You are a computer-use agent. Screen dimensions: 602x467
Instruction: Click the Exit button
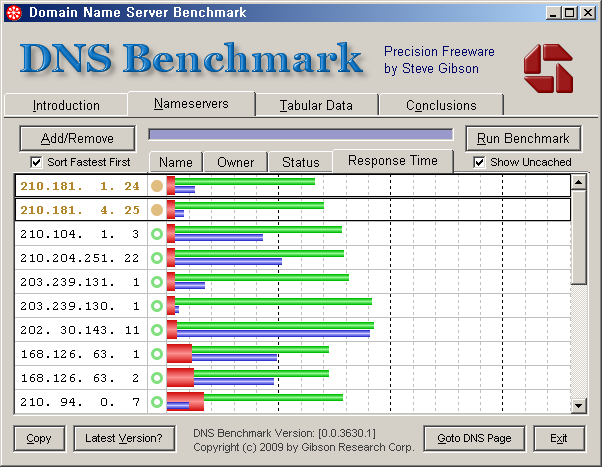[559, 438]
